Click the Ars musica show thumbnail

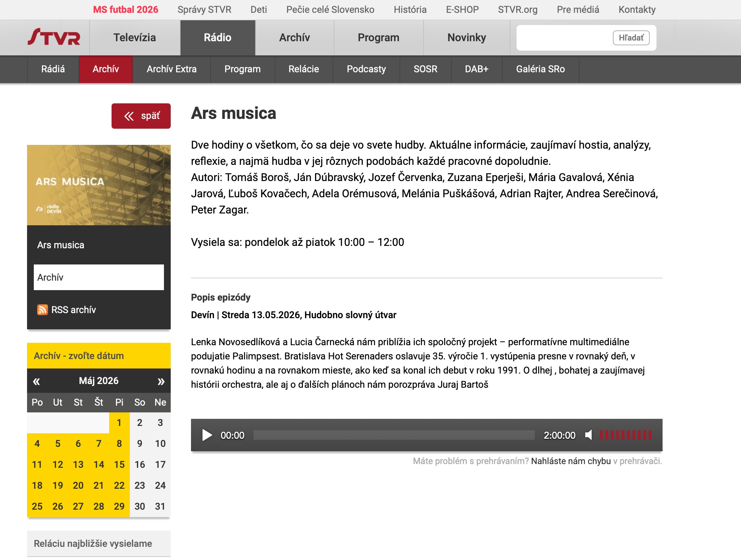coord(99,185)
